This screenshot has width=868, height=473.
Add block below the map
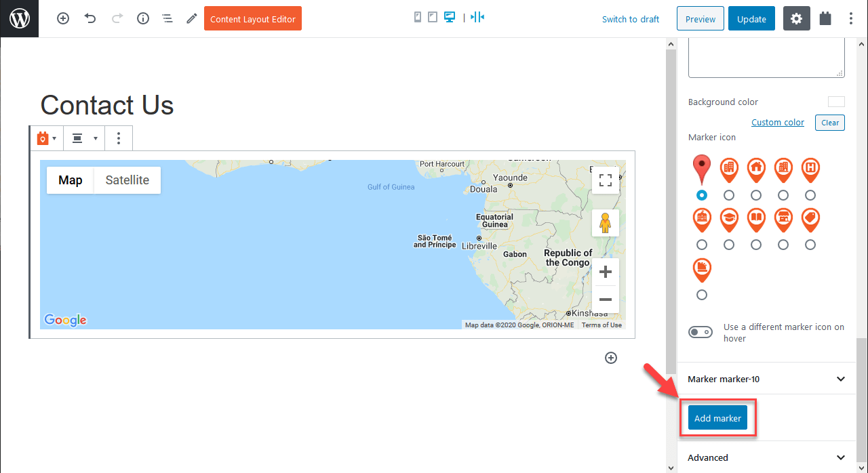click(x=611, y=358)
